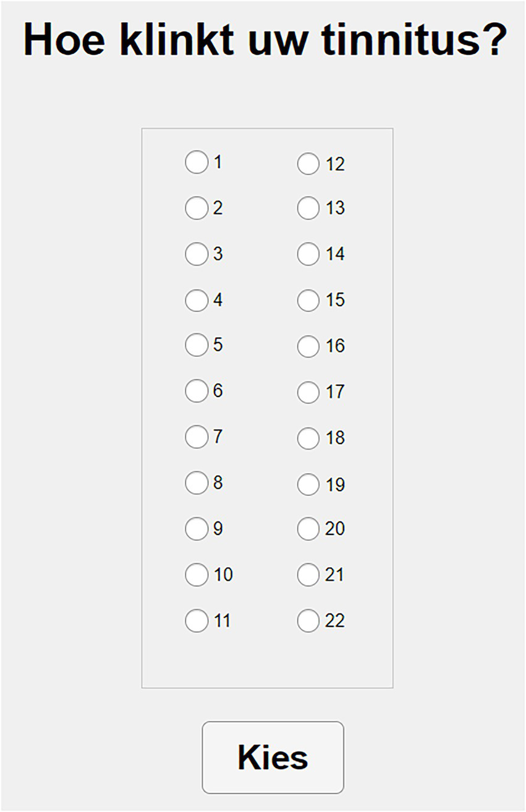Select option 19 radio button
526x812 pixels.
click(x=308, y=484)
